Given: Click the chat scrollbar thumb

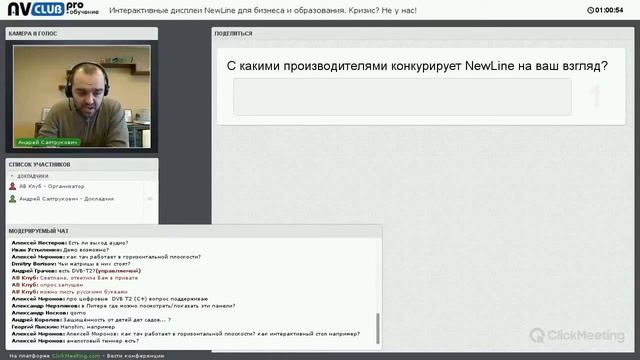Looking at the screenshot, I should click(378, 329).
